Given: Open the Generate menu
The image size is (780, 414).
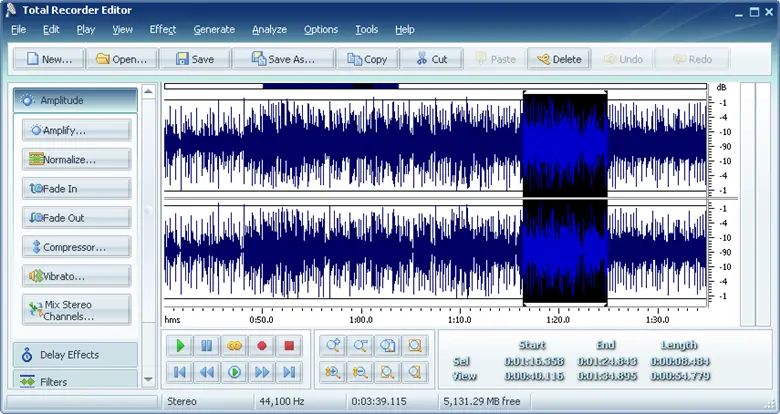Looking at the screenshot, I should 214,30.
